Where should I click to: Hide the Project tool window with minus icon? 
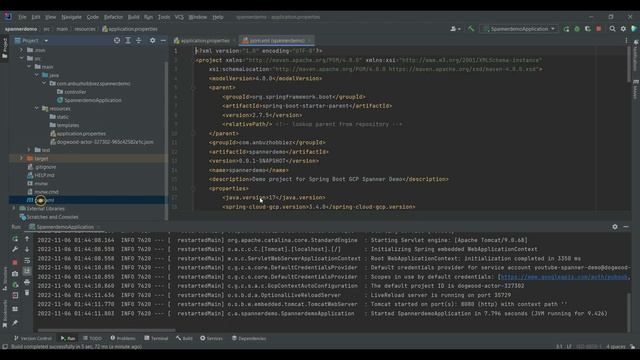(x=163, y=40)
